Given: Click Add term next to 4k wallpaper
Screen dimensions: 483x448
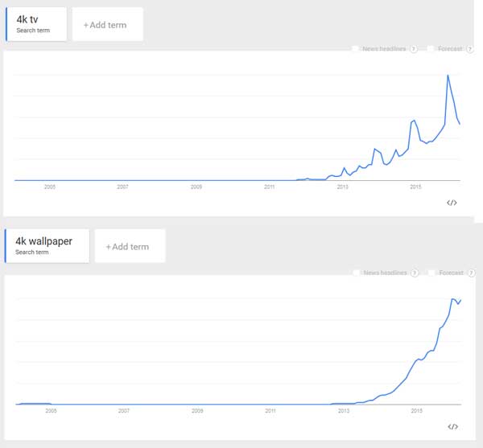Looking at the screenshot, I should coord(130,246).
